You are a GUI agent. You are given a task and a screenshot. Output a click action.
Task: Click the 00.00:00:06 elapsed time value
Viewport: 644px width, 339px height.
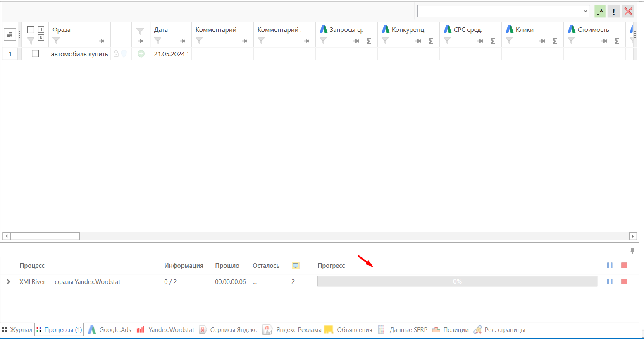coord(230,282)
